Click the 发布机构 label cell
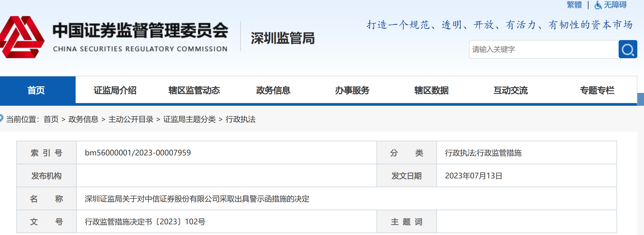644x235 pixels. [46, 176]
